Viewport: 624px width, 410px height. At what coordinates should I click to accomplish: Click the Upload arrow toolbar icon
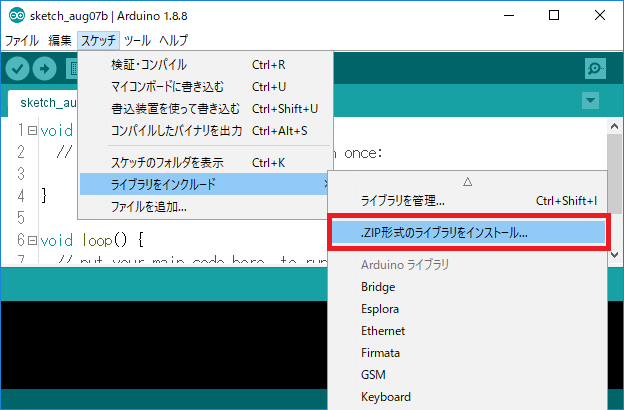45,68
